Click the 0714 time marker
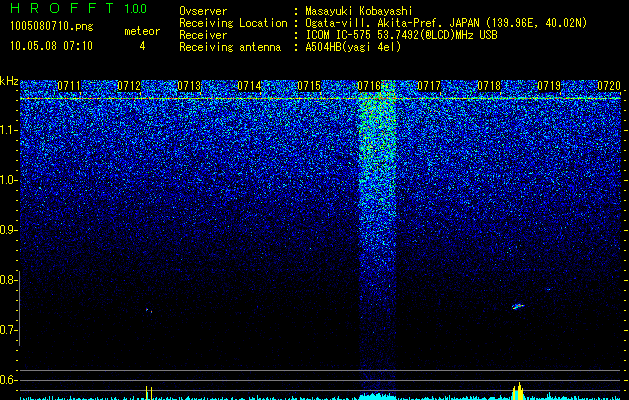Image resolution: width=629 pixels, height=400 pixels. click(249, 86)
